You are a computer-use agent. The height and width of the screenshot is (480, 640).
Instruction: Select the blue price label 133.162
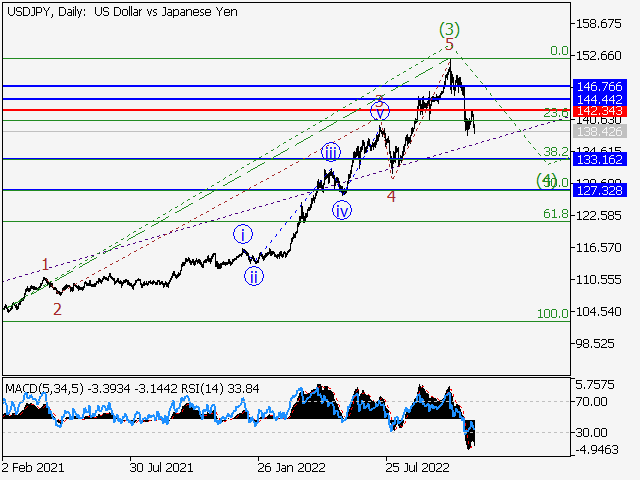tap(600, 159)
